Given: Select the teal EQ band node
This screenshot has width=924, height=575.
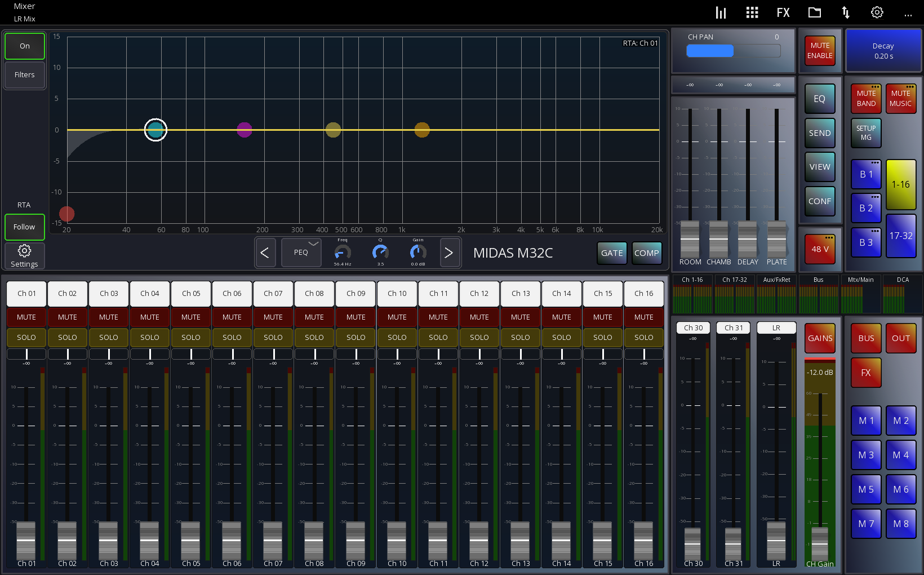Looking at the screenshot, I should [x=156, y=130].
